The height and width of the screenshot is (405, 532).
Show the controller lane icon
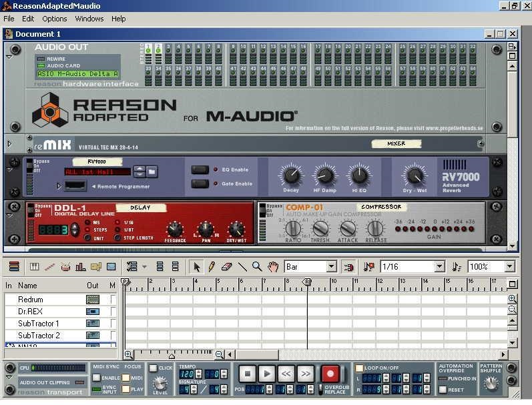pyautogui.click(x=111, y=267)
